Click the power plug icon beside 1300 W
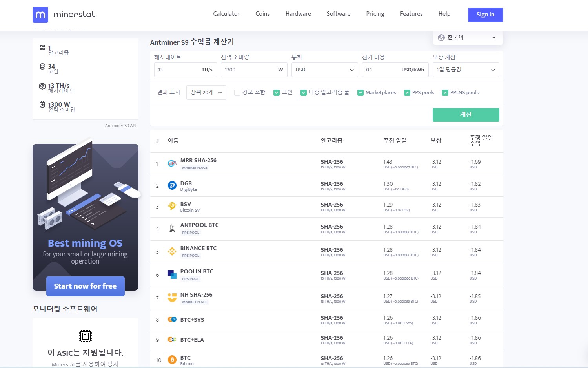The height and width of the screenshot is (368, 588). click(42, 104)
